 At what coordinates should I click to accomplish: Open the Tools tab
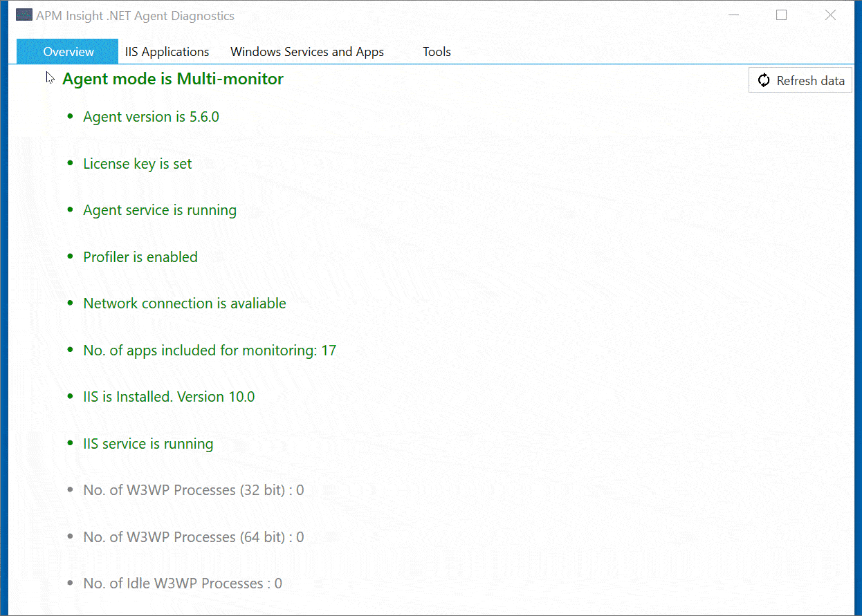(x=437, y=51)
